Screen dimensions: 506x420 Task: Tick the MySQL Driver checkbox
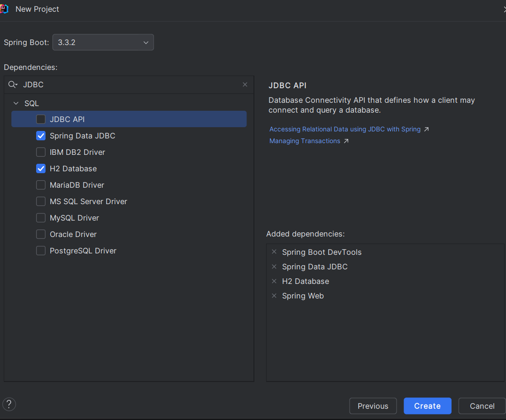pyautogui.click(x=41, y=218)
